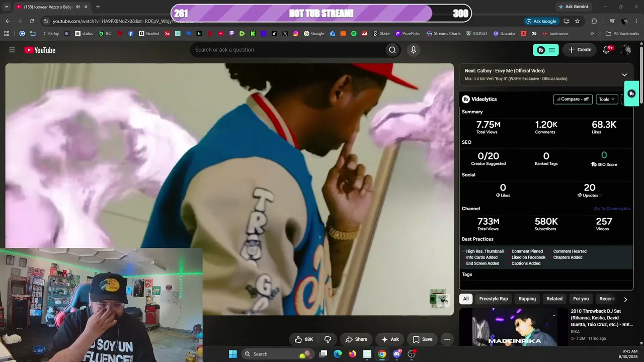Open Chrome three-dot menu
This screenshot has height=362, width=644.
tap(637, 21)
